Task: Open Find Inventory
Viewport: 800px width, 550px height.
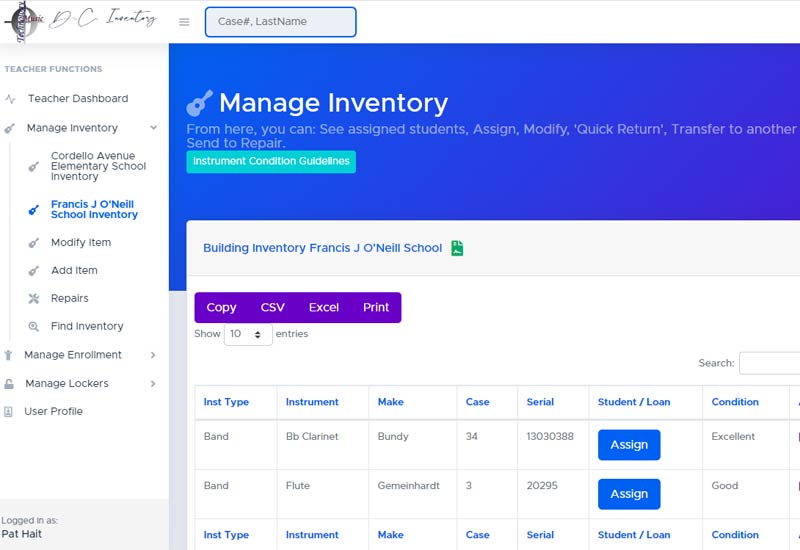Action: (87, 326)
